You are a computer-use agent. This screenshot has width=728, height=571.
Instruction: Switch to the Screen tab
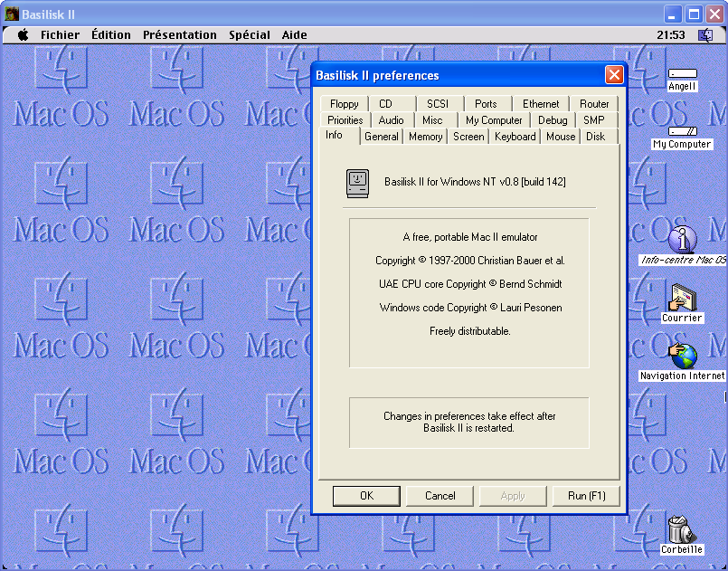coord(468,136)
